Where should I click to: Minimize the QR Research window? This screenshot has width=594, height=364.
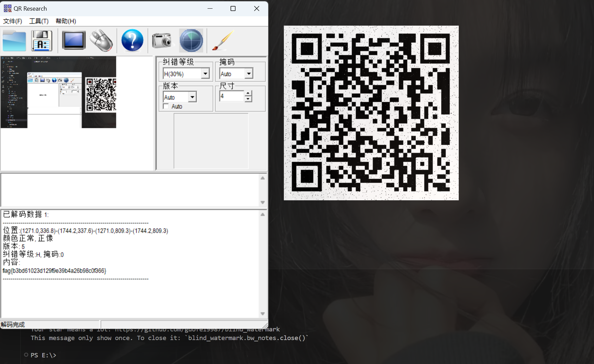(x=210, y=8)
